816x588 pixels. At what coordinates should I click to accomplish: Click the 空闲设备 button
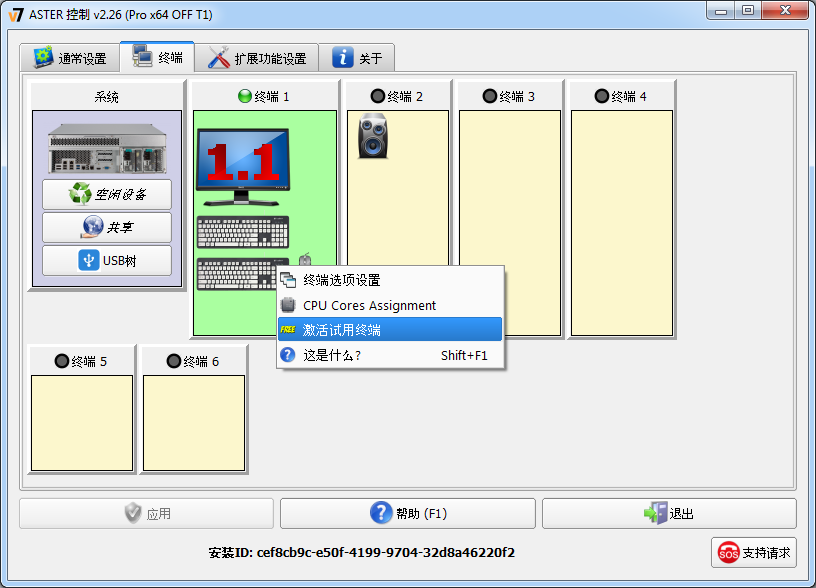pos(107,195)
